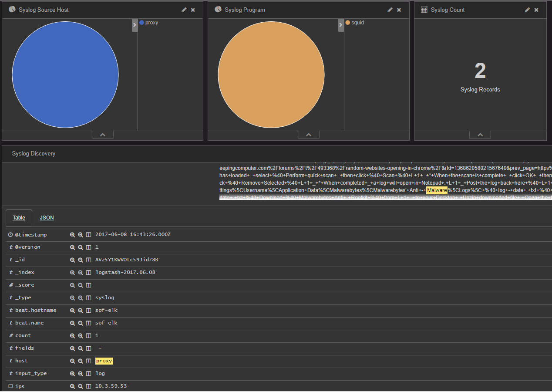Edit the Syslog Count panel

[x=527, y=10]
